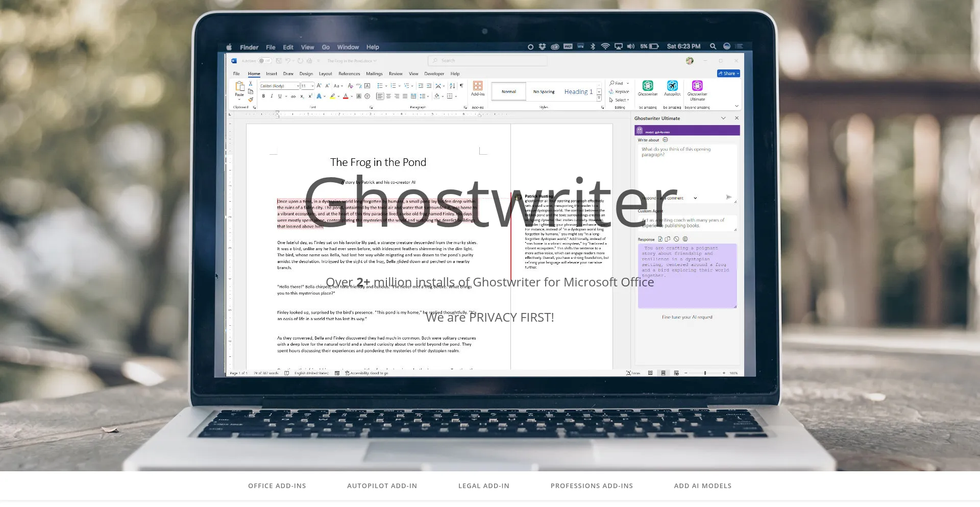980x507 pixels.
Task: Toggle the AutoSave switch
Action: click(264, 61)
